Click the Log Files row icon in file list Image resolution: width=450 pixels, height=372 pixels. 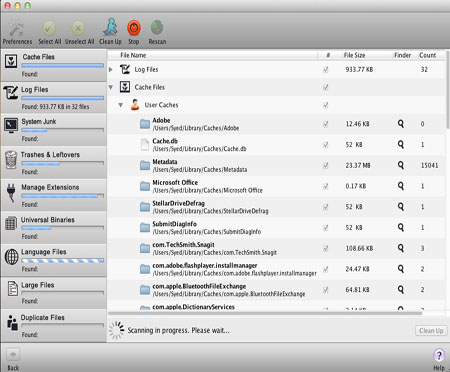pos(125,69)
